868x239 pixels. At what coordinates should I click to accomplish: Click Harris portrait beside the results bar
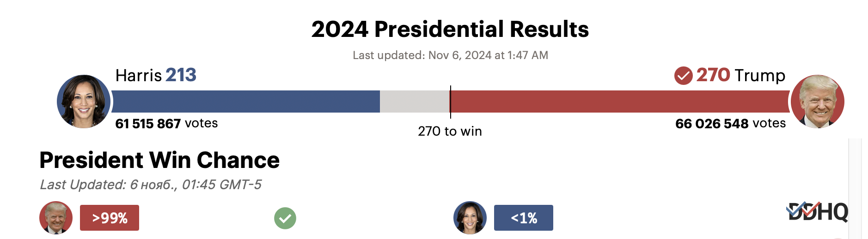click(84, 102)
